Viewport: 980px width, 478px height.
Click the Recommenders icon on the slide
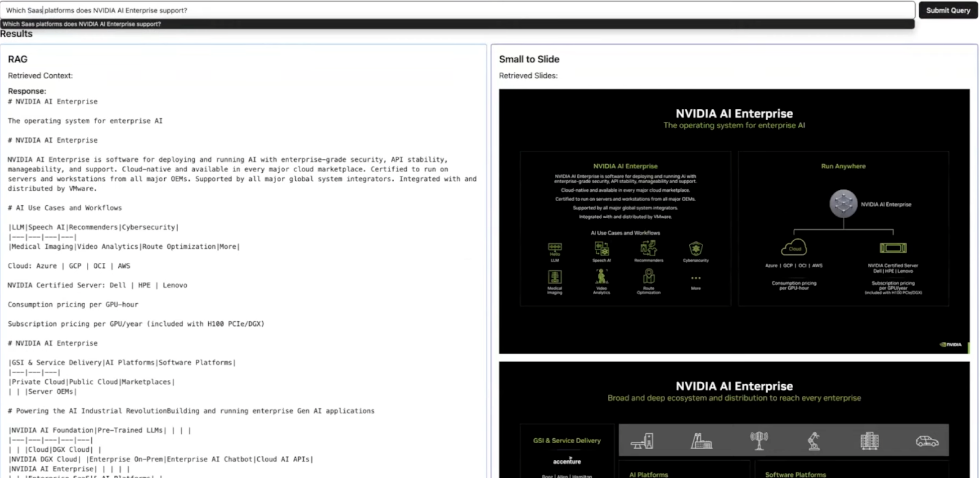(x=649, y=248)
